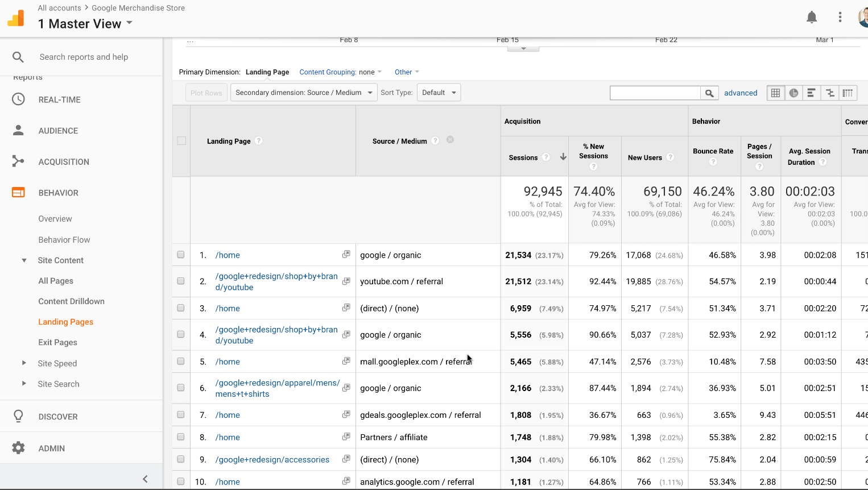The height and width of the screenshot is (490, 868).
Task: Focus the table search input field
Action: (655, 93)
